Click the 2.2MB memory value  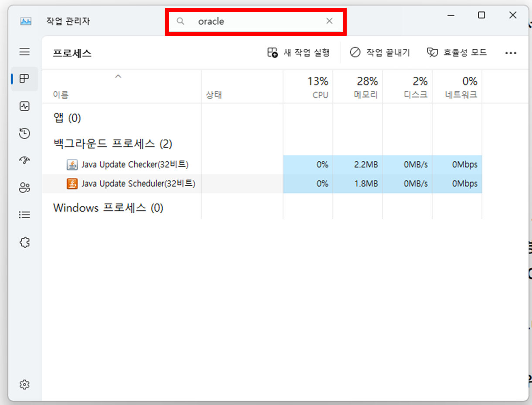[x=365, y=165]
